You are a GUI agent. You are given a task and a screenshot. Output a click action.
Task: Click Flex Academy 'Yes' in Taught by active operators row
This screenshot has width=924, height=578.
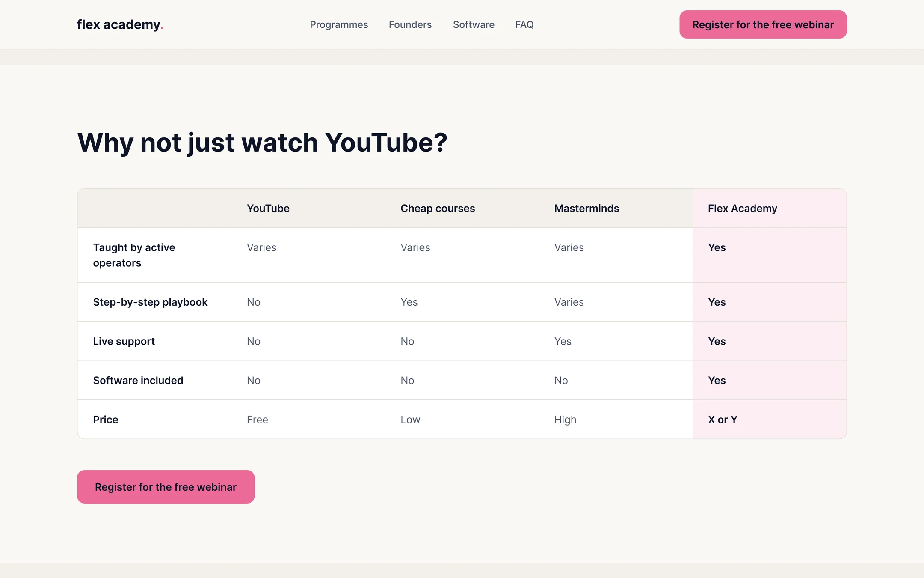[717, 247]
